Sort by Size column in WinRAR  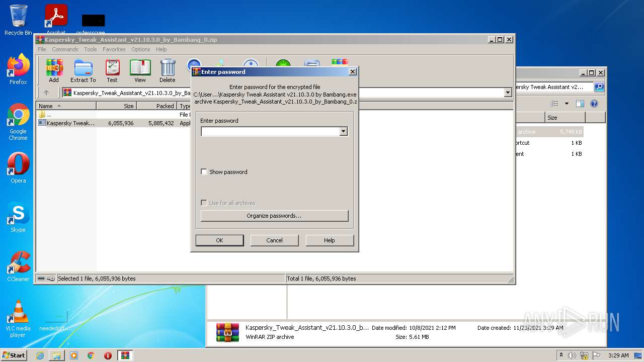point(116,106)
